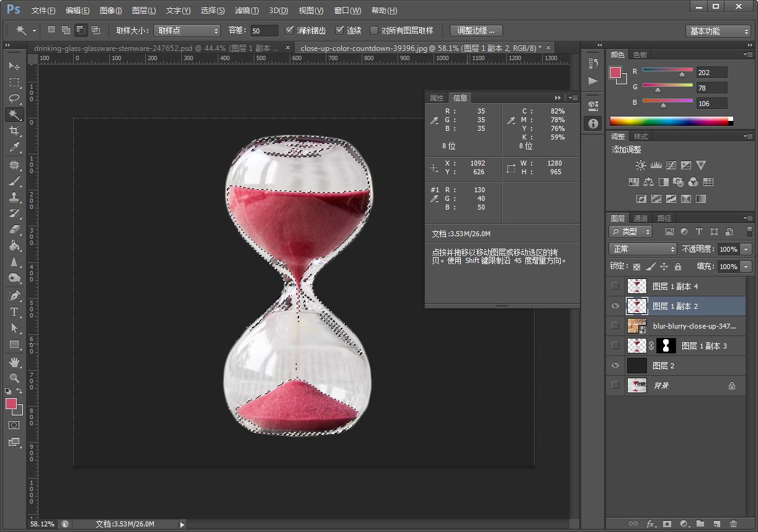This screenshot has height=532, width=758.
Task: Toggle the 消除锯齿 anti-alias checkbox
Action: (x=290, y=30)
